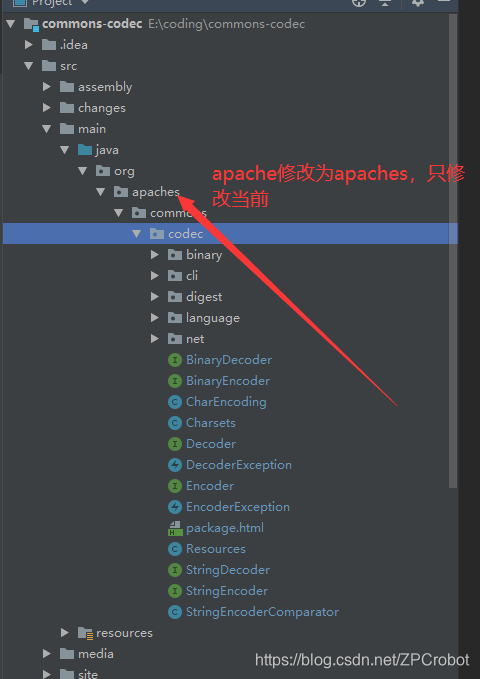Collapse the commons-codec root node

click(x=11, y=24)
